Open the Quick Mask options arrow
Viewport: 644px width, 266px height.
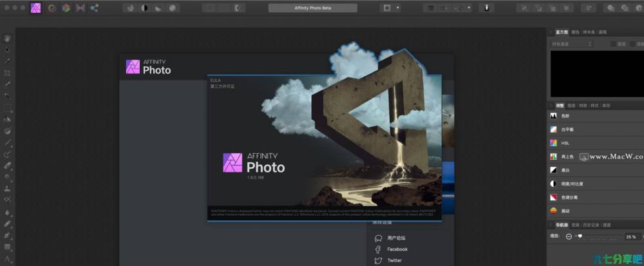(x=397, y=8)
